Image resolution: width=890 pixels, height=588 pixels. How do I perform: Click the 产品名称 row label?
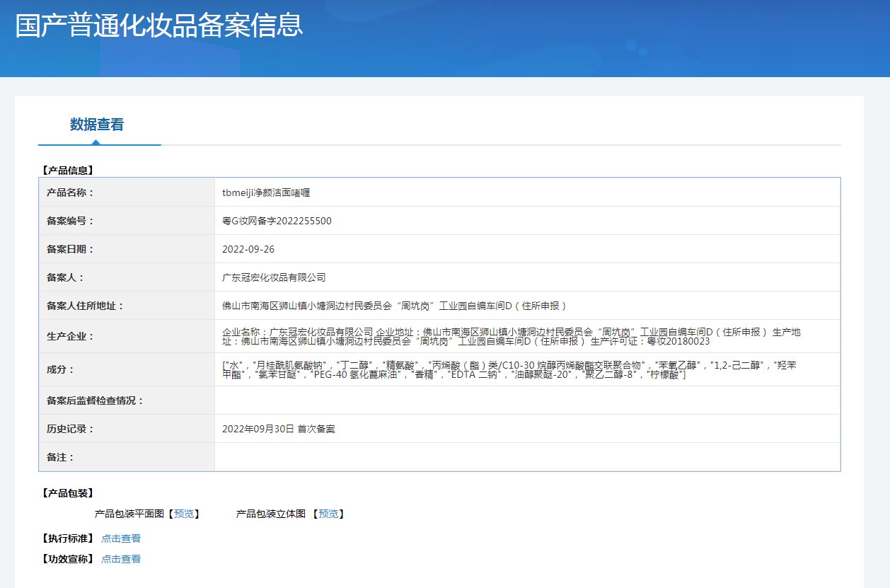tap(70, 192)
